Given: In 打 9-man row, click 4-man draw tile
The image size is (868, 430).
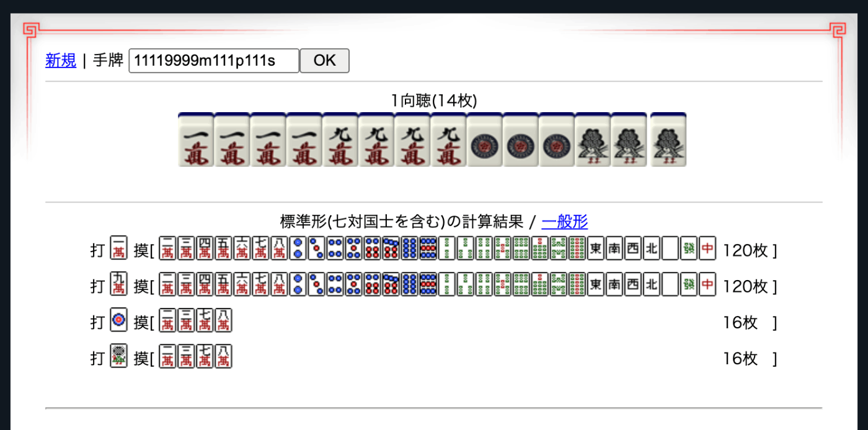Looking at the screenshot, I should (205, 284).
